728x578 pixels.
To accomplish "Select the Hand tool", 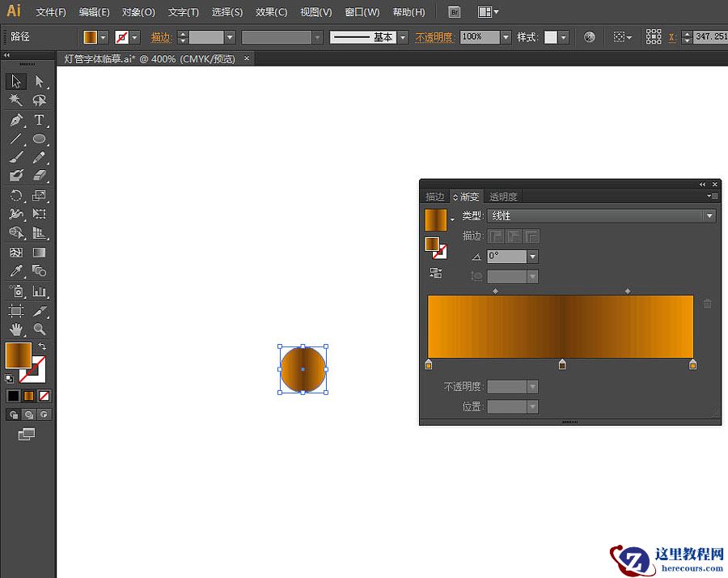I will [15, 329].
